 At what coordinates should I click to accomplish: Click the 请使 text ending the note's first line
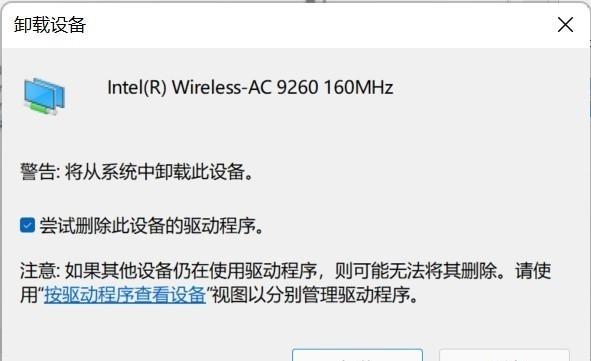click(x=533, y=271)
